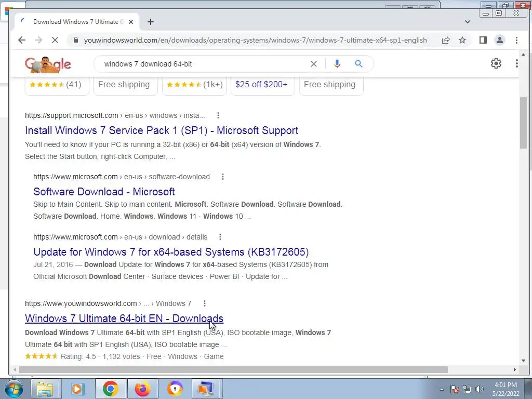This screenshot has width=532, height=399.
Task: Open a new tab with plus button
Action: pos(151,22)
